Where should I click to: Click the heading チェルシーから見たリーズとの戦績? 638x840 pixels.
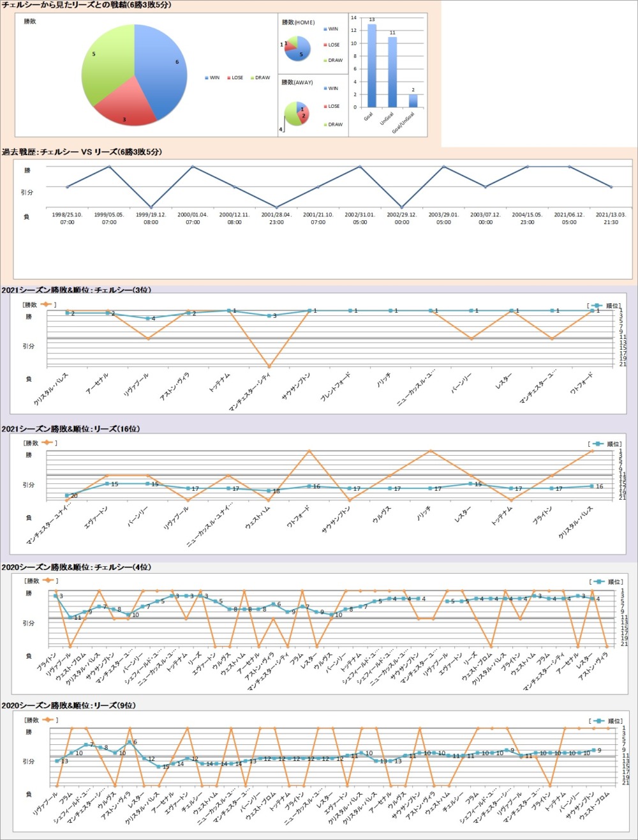click(x=87, y=5)
